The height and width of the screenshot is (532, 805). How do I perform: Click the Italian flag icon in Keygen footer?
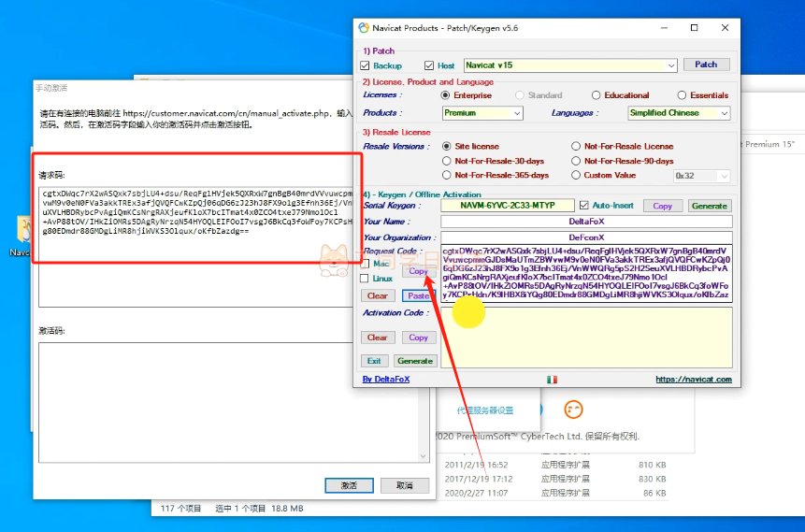(x=552, y=380)
